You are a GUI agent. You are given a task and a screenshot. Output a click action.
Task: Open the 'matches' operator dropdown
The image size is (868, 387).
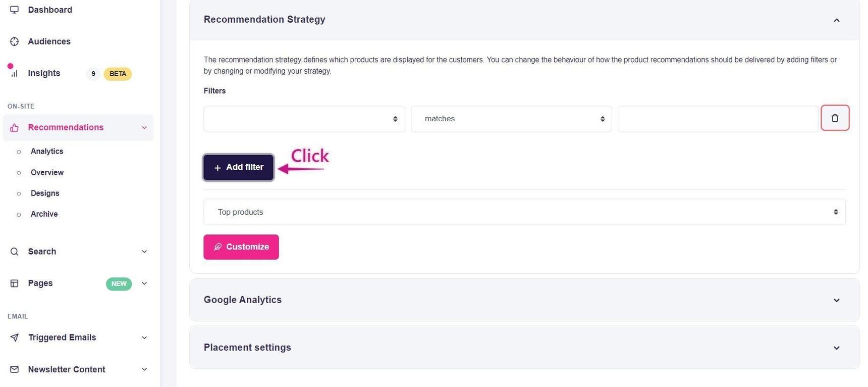click(x=511, y=119)
